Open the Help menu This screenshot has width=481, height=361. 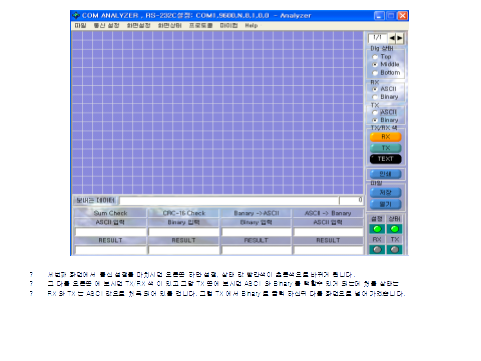251,26
